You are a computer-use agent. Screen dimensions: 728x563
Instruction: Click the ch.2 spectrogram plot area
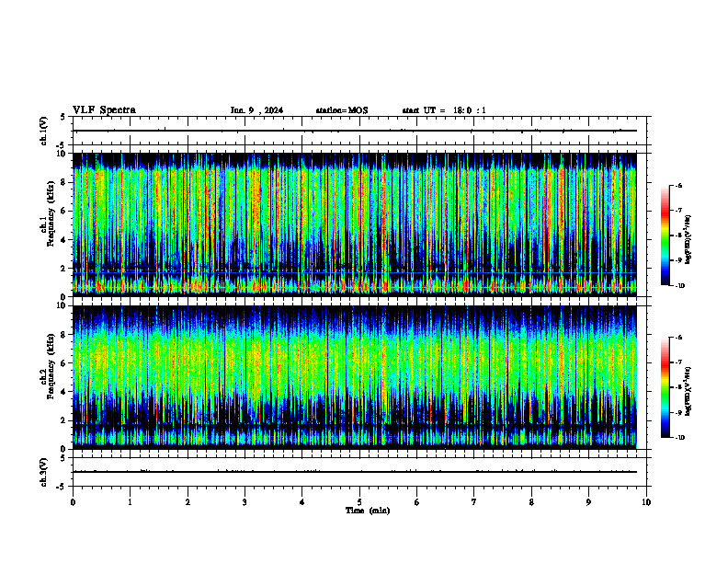355,377
